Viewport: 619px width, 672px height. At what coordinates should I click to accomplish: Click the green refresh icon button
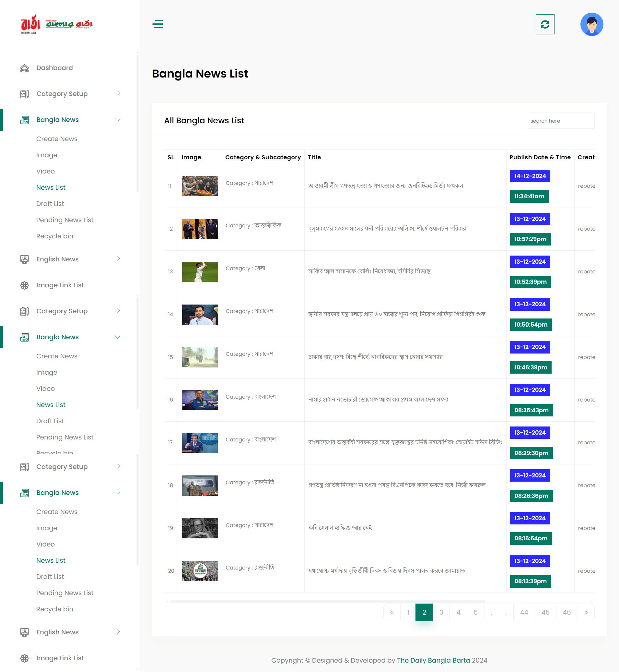545,24
